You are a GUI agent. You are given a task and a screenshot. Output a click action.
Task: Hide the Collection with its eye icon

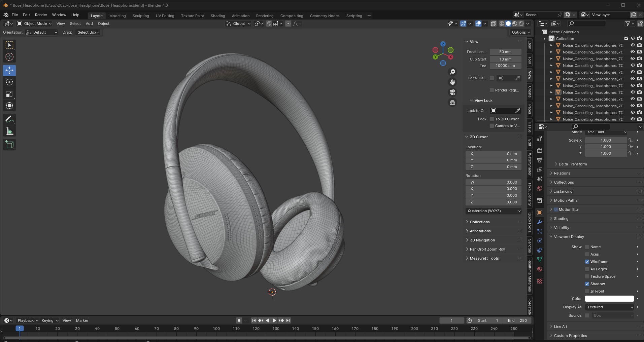633,38
